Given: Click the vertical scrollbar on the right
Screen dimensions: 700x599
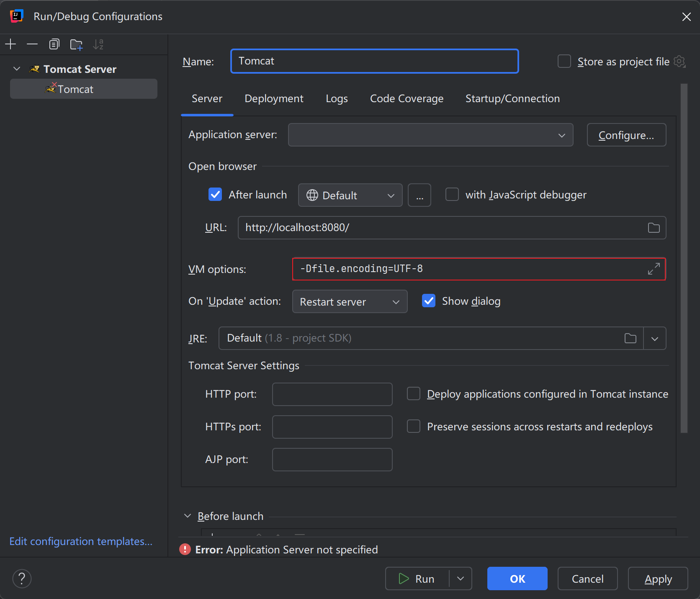Looking at the screenshot, I should point(684,258).
